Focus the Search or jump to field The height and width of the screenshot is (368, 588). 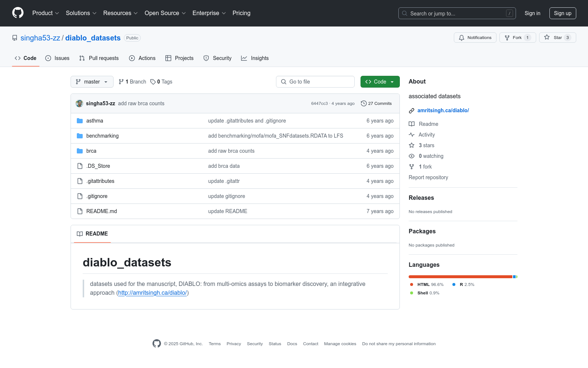click(457, 13)
